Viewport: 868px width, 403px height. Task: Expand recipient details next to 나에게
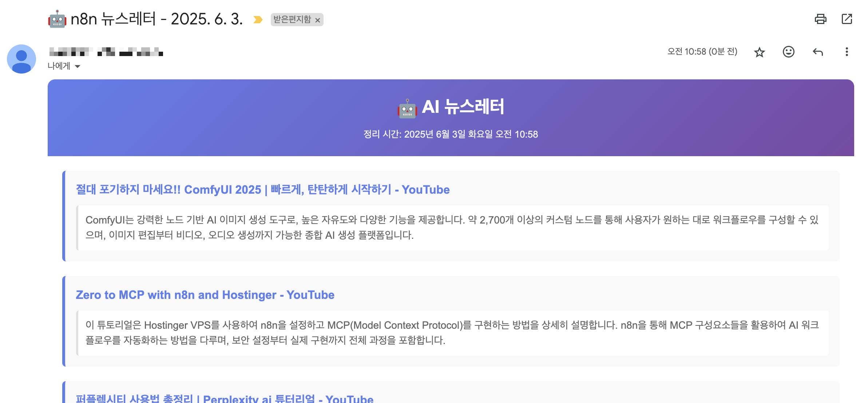tap(77, 66)
